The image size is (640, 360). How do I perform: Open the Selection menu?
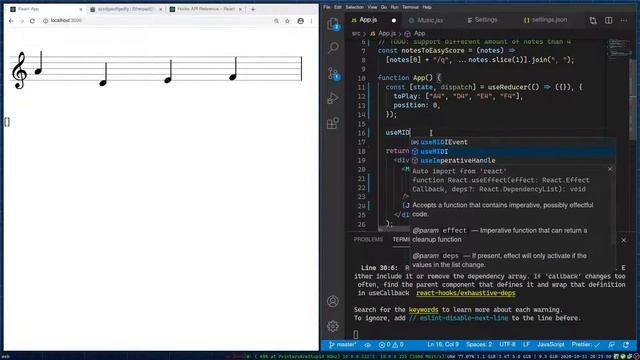pos(354,7)
